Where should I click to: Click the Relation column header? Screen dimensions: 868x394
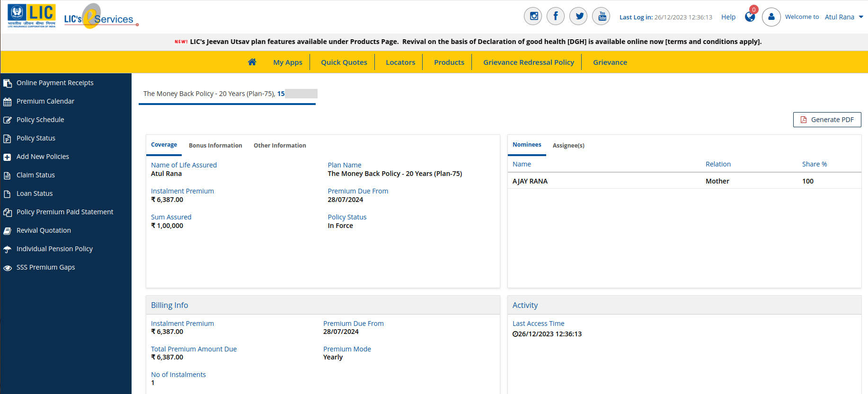coord(718,164)
